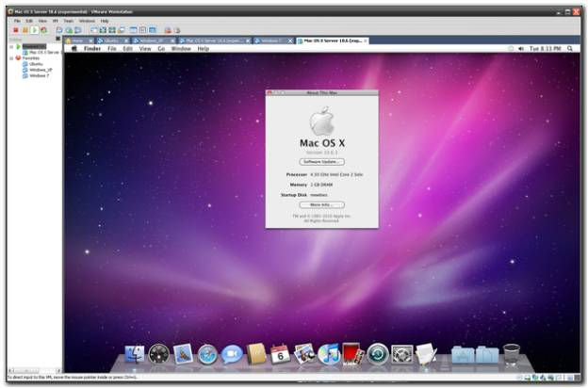Click the orange Suspend toolbar button
Viewport: 588px width, 388px height.
(24, 30)
